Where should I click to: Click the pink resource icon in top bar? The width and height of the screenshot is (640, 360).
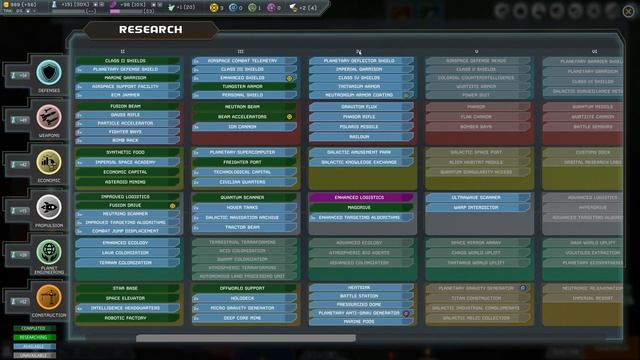(271, 8)
